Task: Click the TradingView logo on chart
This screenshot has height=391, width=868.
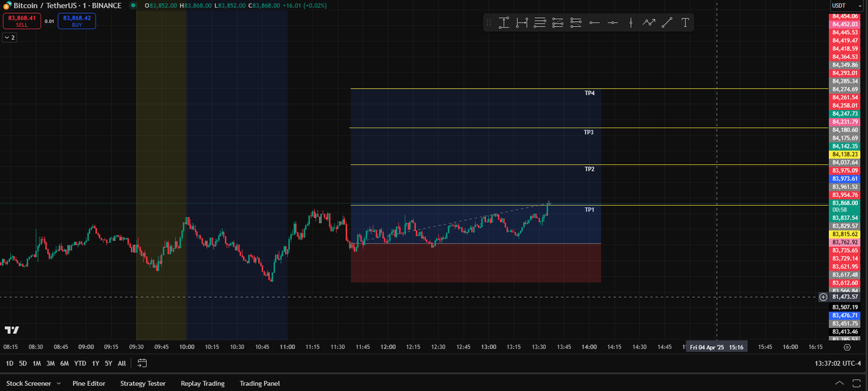Action: tap(12, 330)
